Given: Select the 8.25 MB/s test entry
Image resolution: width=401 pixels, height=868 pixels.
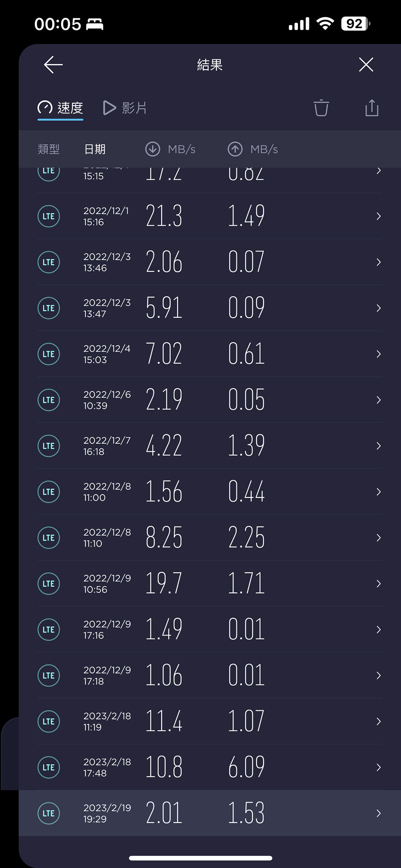Looking at the screenshot, I should pyautogui.click(x=210, y=538).
